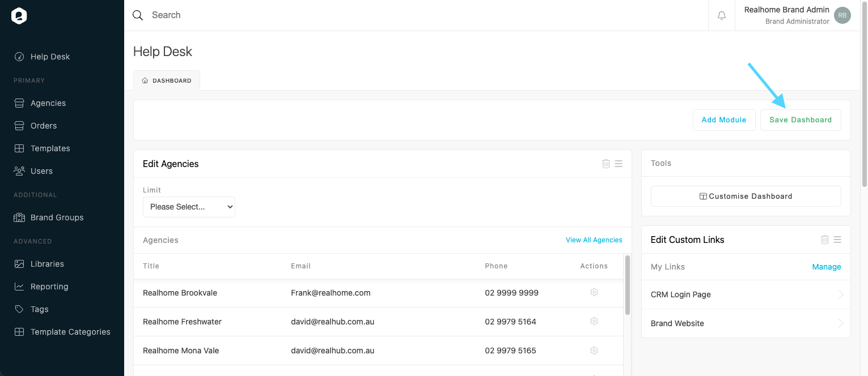Open the Limit 'Please Select...' dropdown

189,207
